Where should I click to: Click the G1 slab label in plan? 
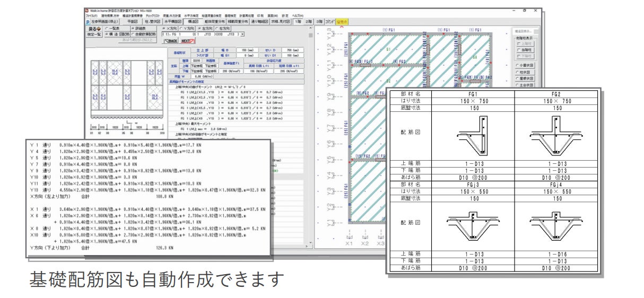coord(388,49)
